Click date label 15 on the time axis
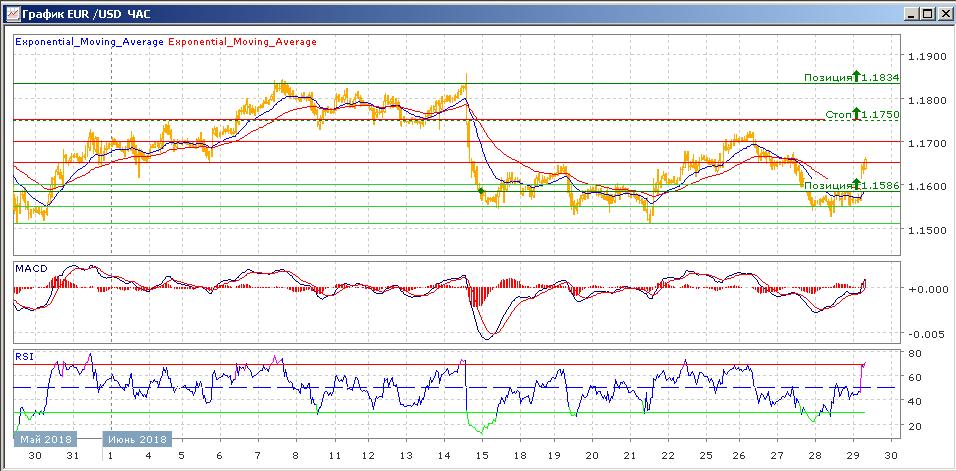956x471 pixels. [x=482, y=455]
